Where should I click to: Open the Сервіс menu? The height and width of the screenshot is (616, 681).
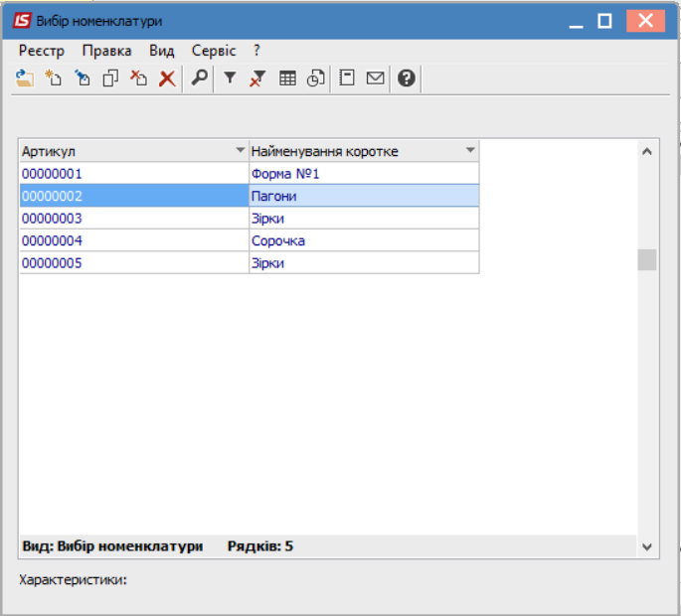(214, 51)
